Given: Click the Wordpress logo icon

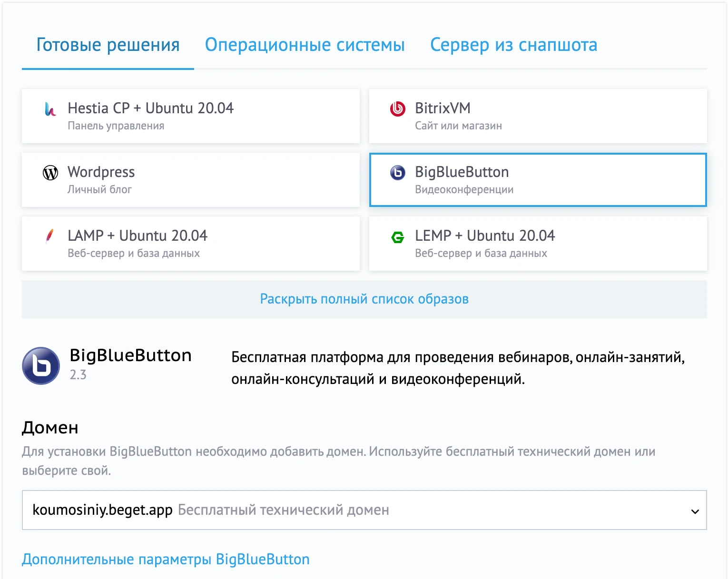Looking at the screenshot, I should pyautogui.click(x=49, y=173).
